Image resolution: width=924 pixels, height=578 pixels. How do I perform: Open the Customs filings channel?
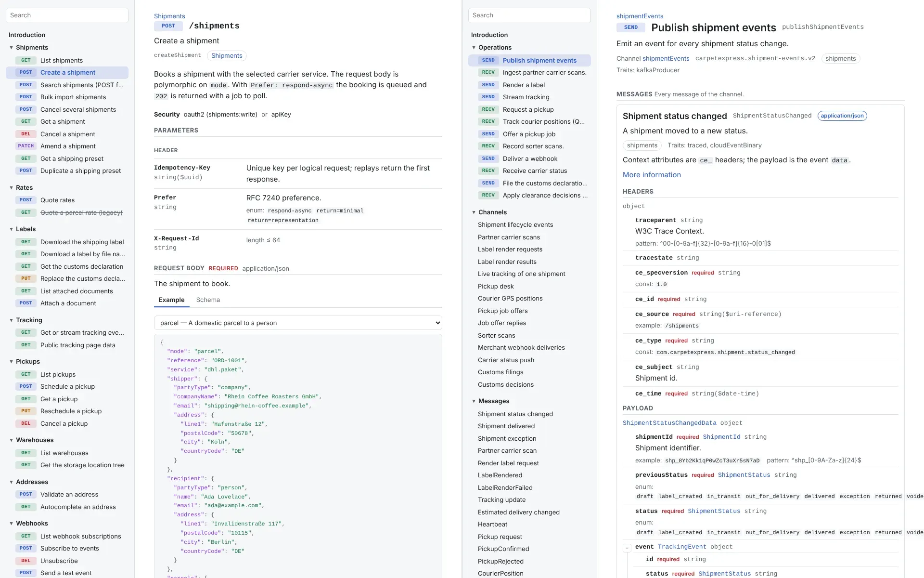(x=529, y=372)
